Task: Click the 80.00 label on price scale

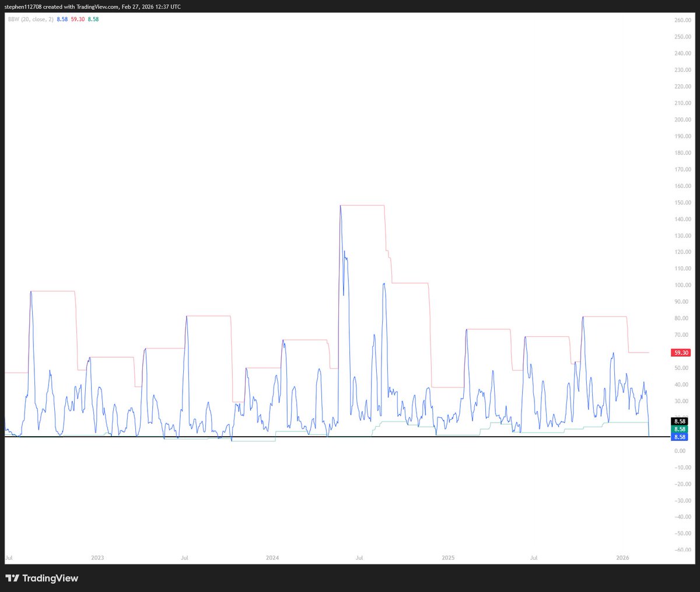Action: tap(681, 319)
